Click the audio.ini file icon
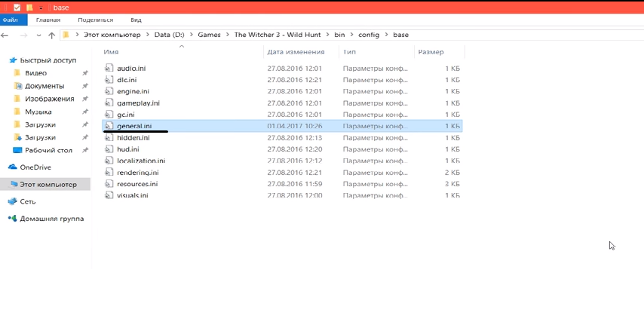Image resolution: width=644 pixels, height=334 pixels. pyautogui.click(x=109, y=69)
